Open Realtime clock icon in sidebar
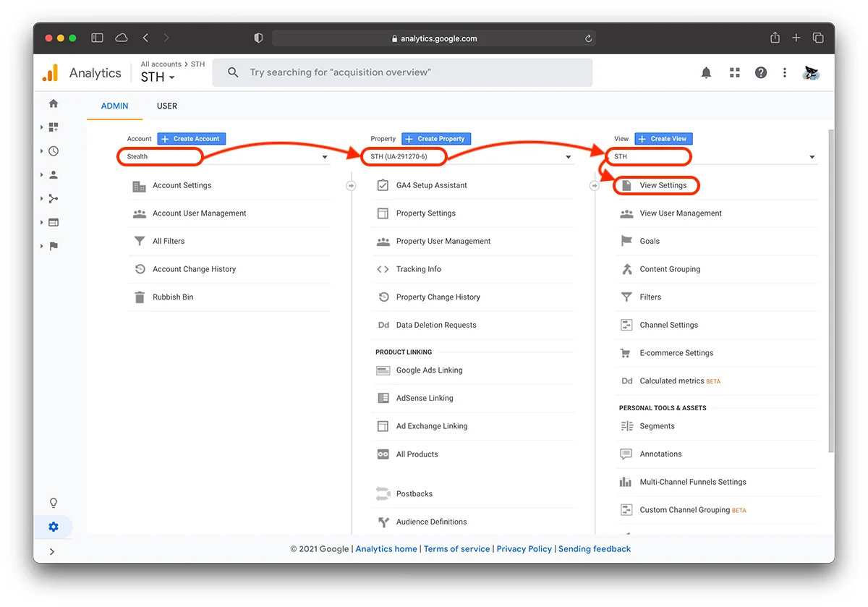Screen dimensions: 868x607 [54, 151]
